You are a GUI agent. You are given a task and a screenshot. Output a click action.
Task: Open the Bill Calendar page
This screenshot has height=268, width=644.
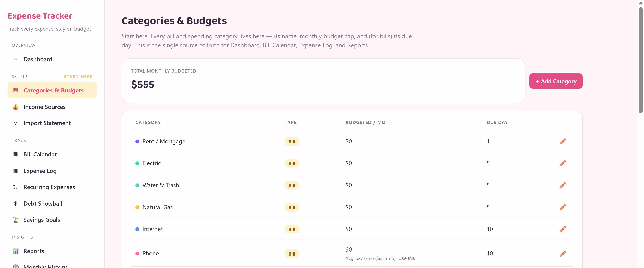tap(52, 154)
